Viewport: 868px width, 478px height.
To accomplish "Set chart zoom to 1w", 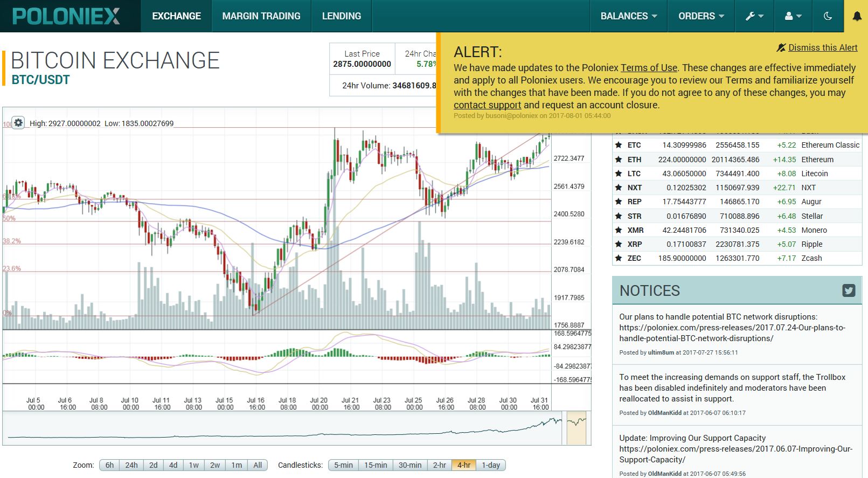I will (193, 465).
